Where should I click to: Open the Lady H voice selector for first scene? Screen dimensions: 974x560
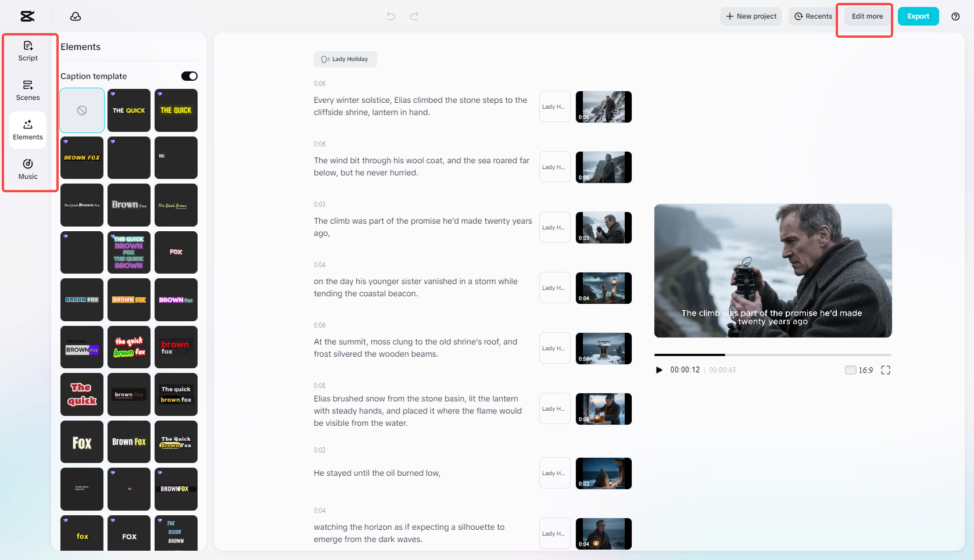coord(554,106)
